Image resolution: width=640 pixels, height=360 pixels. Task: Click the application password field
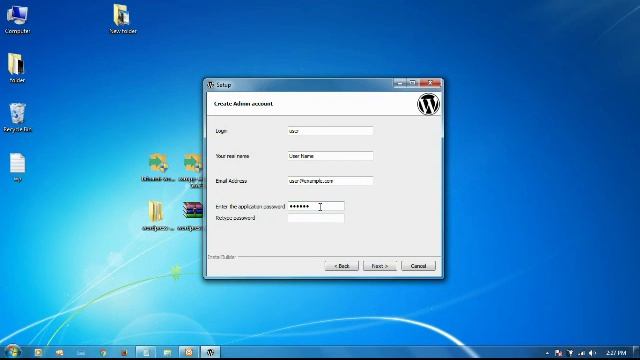(316, 207)
